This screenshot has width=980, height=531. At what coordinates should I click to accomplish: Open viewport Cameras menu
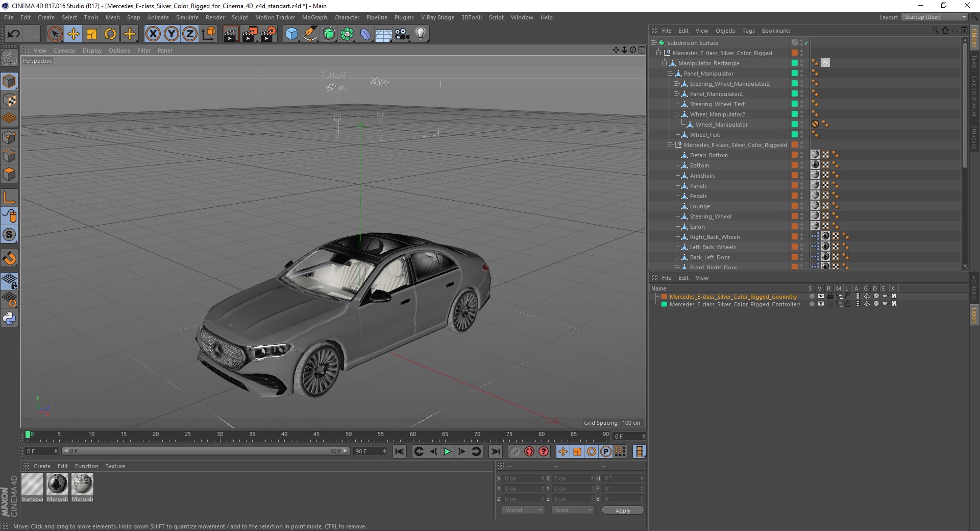point(64,51)
